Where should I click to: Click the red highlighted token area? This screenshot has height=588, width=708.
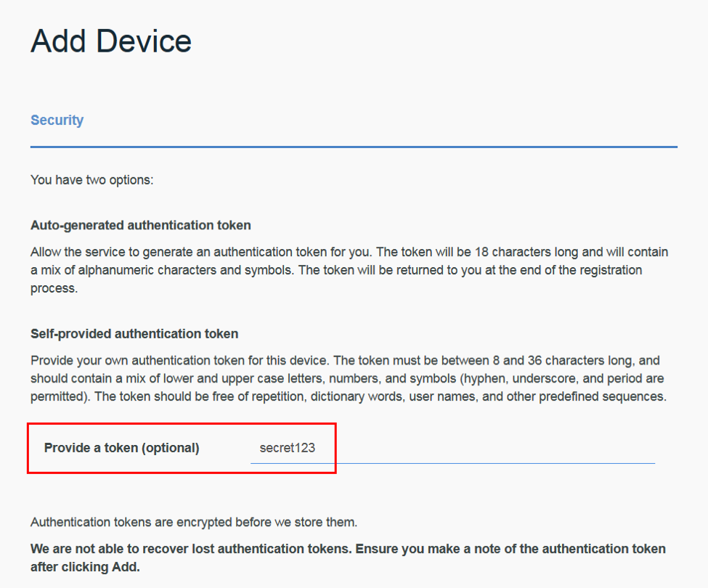(182, 448)
